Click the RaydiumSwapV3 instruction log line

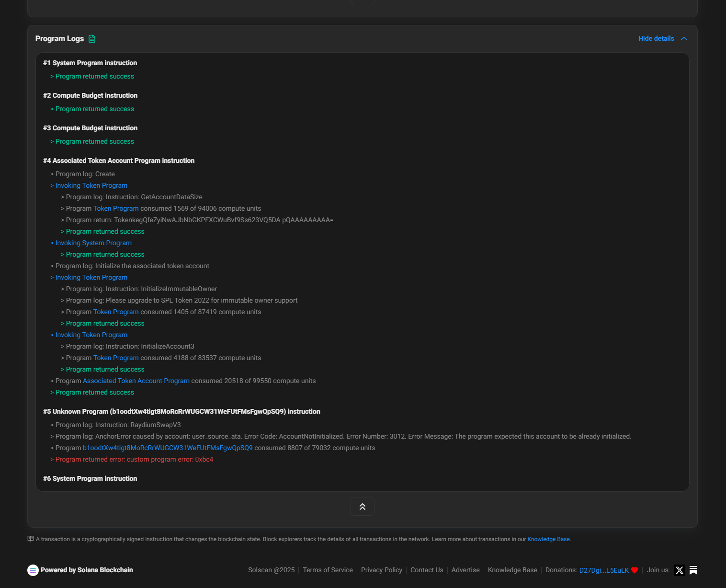115,425
